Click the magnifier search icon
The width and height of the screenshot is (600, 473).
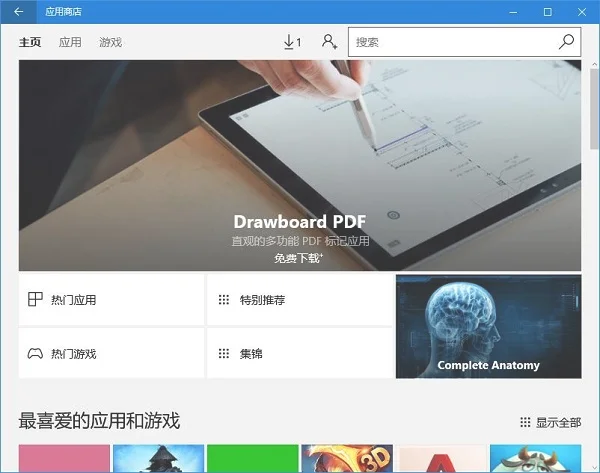566,42
